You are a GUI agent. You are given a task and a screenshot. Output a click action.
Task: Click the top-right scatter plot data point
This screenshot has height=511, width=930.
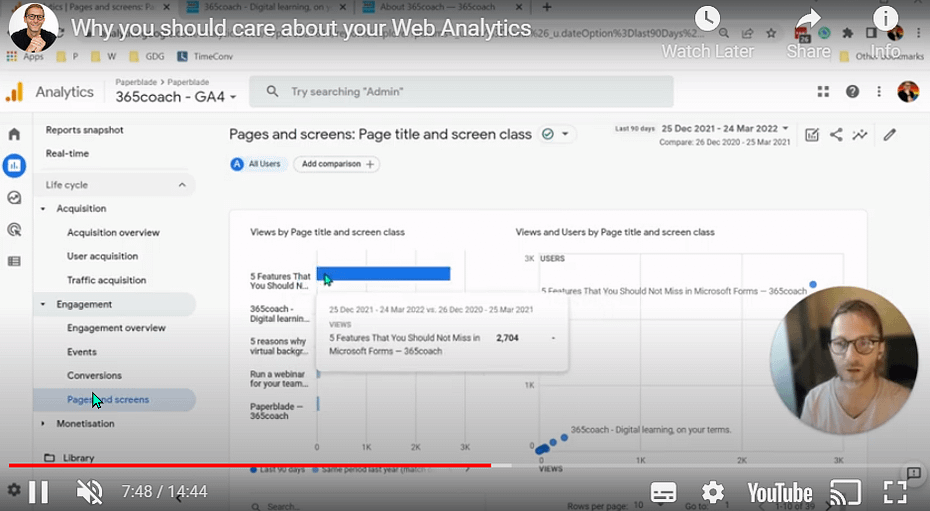[813, 285]
